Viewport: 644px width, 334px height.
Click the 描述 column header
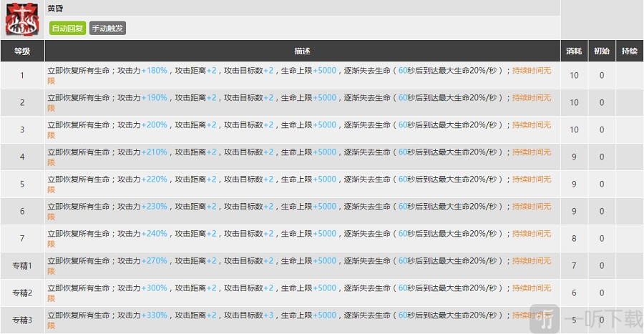(302, 51)
